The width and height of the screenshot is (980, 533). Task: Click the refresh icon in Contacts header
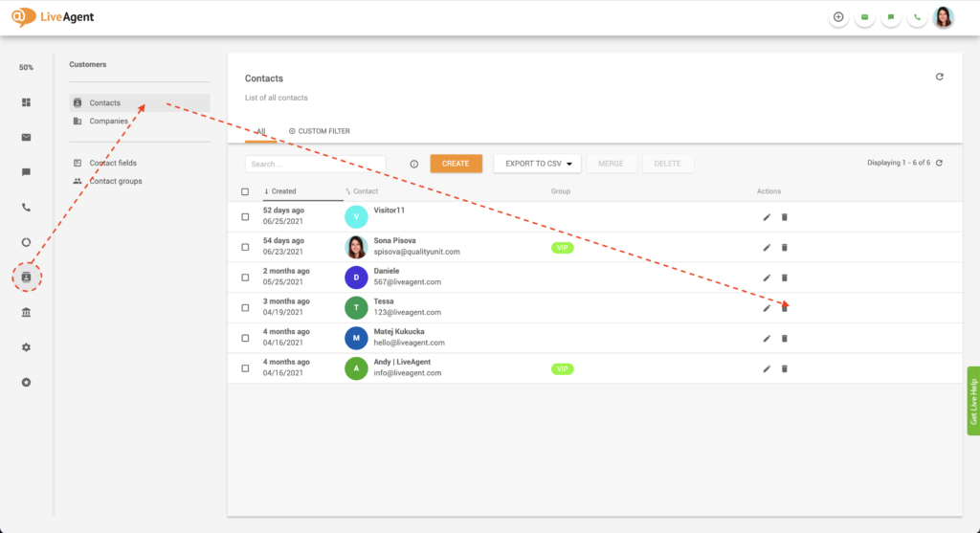pos(939,77)
